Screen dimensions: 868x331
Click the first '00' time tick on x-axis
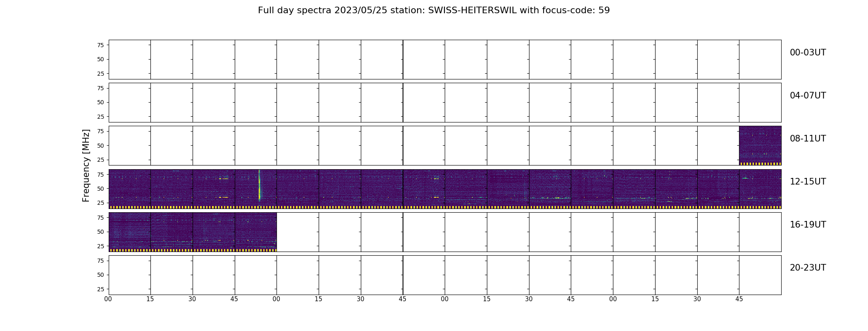[x=108, y=299]
